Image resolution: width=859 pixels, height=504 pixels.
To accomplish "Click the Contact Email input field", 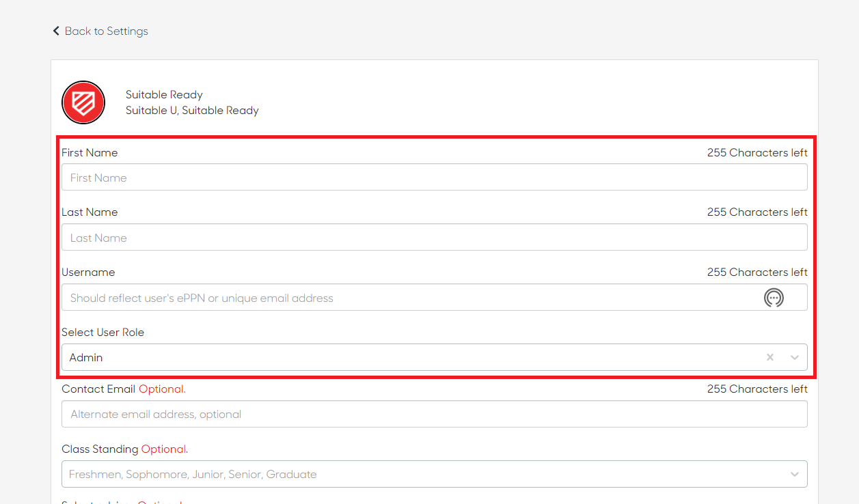I will point(435,414).
